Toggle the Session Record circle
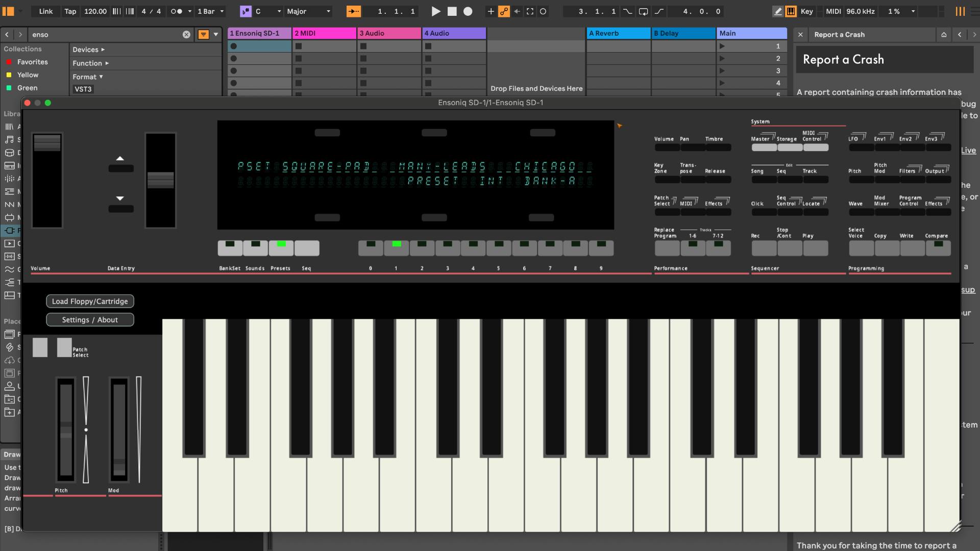The width and height of the screenshot is (980, 551). (543, 11)
